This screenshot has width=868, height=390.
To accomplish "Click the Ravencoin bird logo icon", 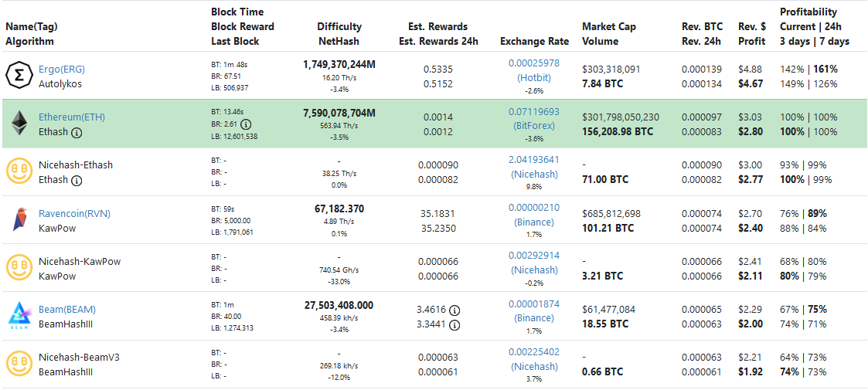I will (x=19, y=220).
